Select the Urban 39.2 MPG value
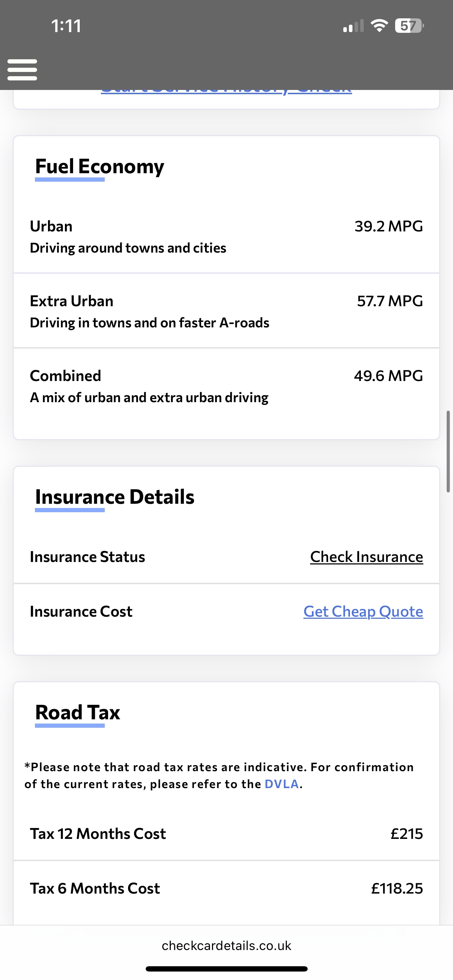The height and width of the screenshot is (980, 453). (x=388, y=226)
